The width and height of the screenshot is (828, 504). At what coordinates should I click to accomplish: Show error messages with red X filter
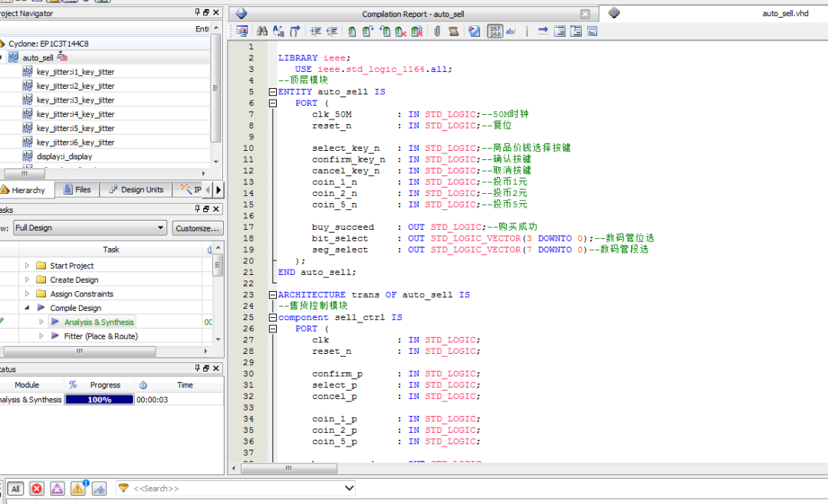[36, 489]
